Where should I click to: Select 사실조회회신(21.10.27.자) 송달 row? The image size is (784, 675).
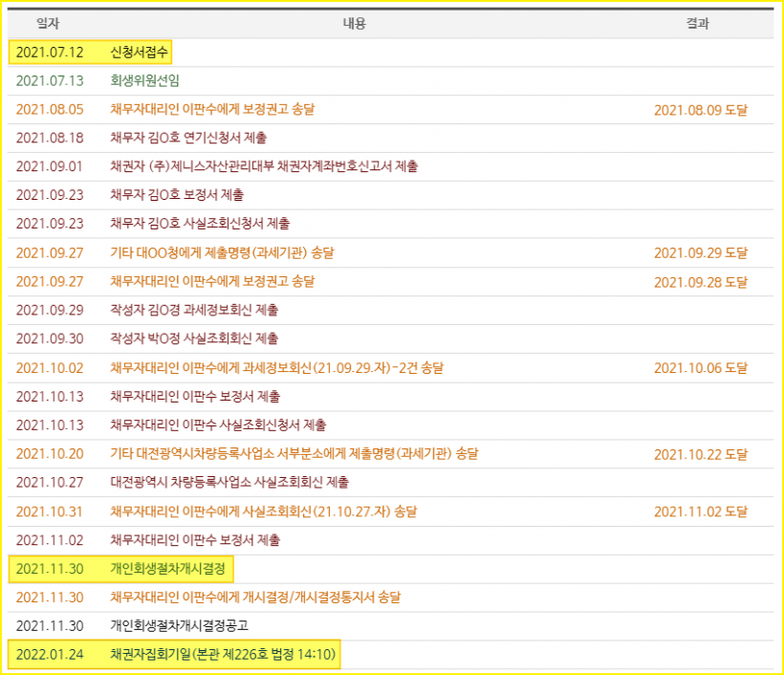click(390, 512)
